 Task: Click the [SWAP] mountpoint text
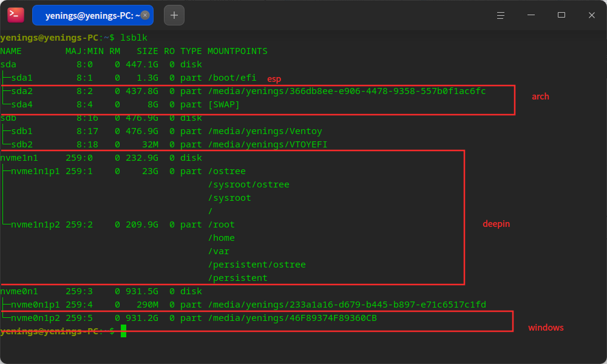(x=224, y=104)
